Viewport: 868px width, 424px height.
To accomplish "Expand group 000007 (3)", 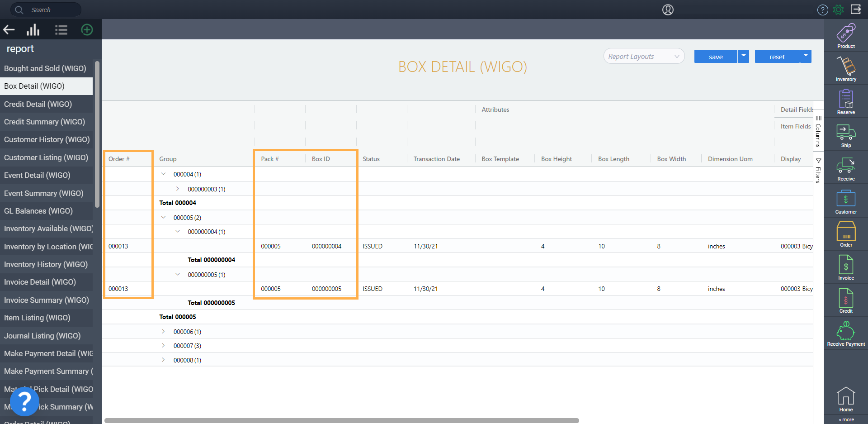I will pyautogui.click(x=164, y=345).
